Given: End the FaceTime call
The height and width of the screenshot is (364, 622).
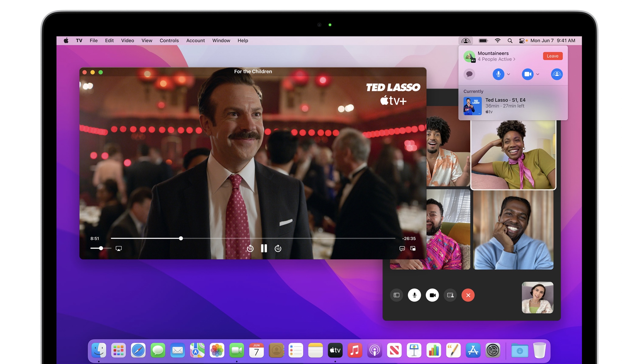Looking at the screenshot, I should pyautogui.click(x=468, y=295).
